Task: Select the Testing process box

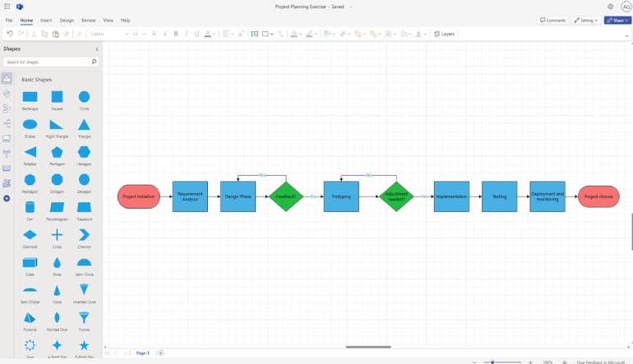Action: tap(499, 196)
